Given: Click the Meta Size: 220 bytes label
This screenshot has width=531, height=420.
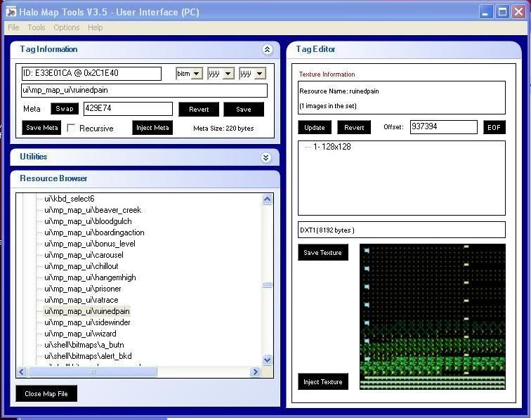Looking at the screenshot, I should [223, 129].
